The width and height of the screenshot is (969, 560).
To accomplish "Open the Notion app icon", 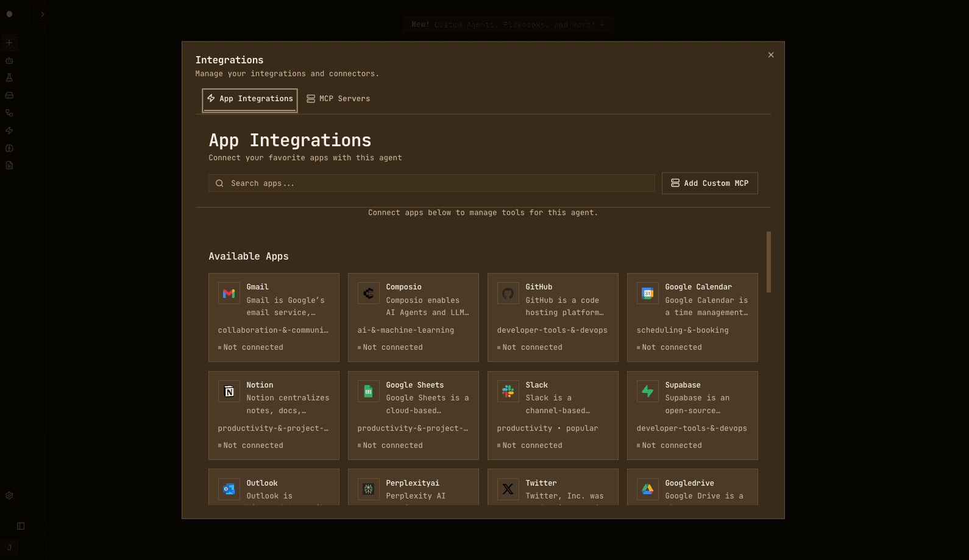I will tap(229, 391).
